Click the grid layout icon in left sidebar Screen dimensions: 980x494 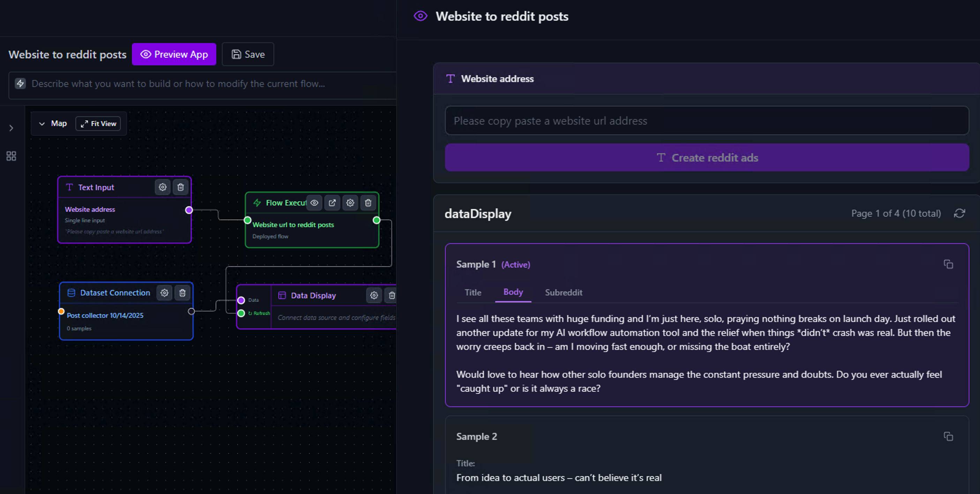(11, 156)
